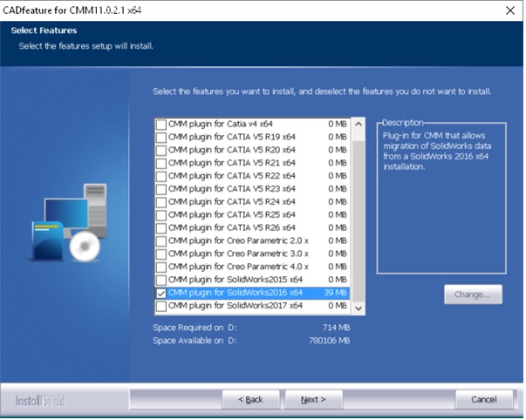The image size is (526, 420).
Task: Check CATIA V5 R22 x64 plugin checkbox
Action: coord(161,176)
